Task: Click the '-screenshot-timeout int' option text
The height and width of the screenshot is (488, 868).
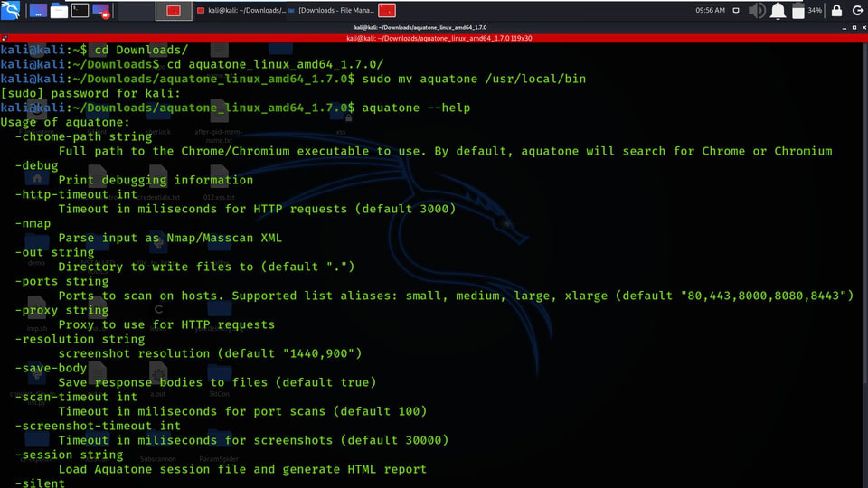Action: coord(98,426)
